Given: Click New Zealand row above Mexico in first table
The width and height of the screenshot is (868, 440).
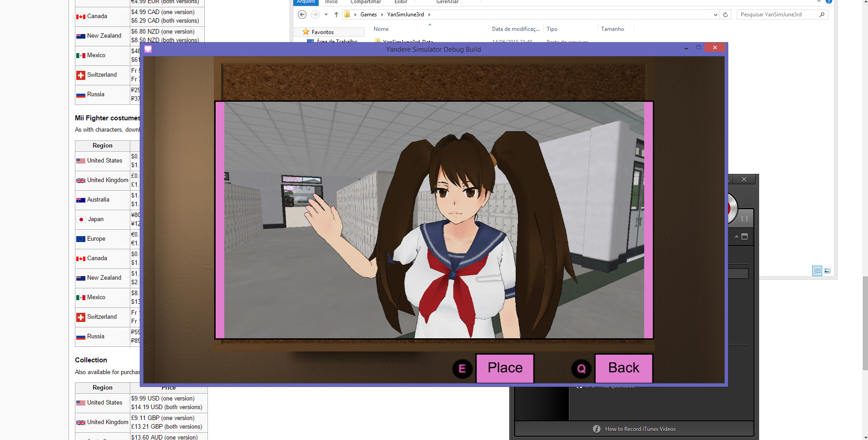Looking at the screenshot, I should point(104,36).
